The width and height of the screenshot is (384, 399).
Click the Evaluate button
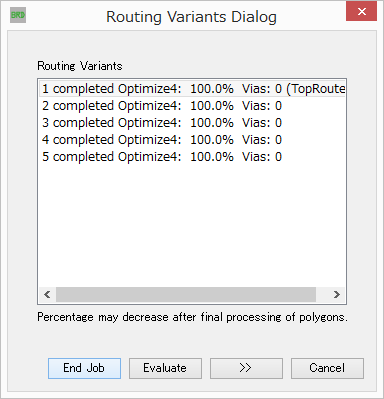pos(165,368)
